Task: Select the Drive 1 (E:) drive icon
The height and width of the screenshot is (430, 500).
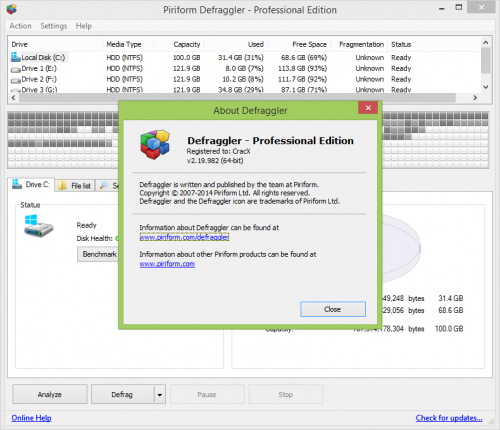Action: (x=16, y=70)
